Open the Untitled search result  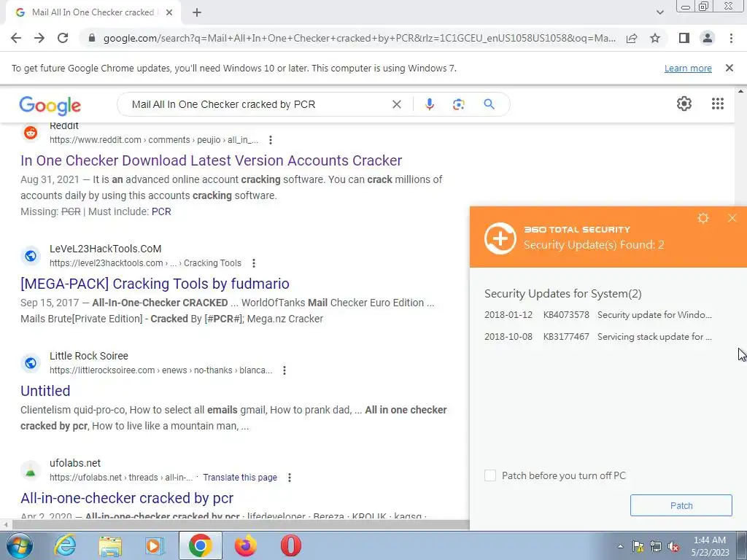tap(45, 391)
